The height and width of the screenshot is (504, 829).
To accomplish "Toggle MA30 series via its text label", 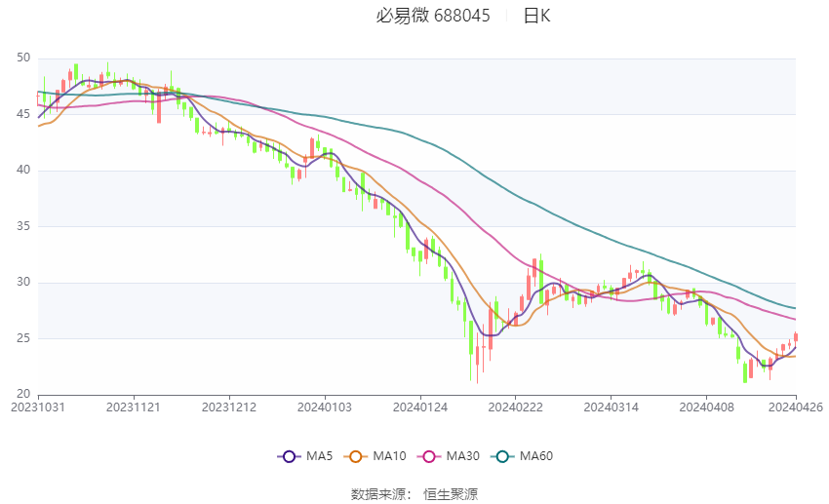I will [x=462, y=456].
